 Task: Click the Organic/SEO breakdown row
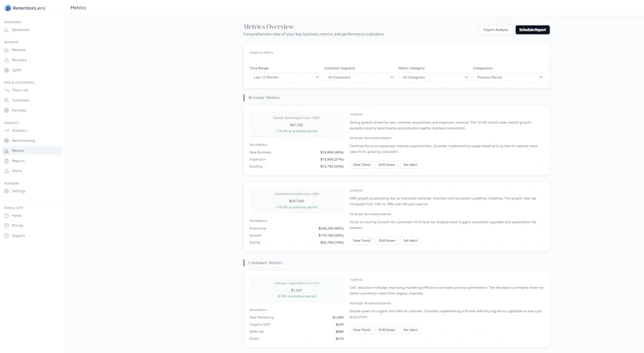click(296, 325)
